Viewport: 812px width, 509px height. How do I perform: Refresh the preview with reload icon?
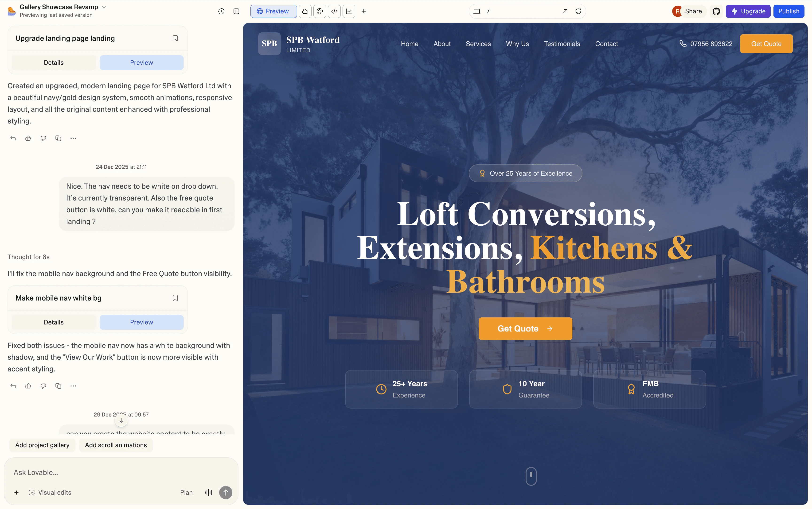coord(578,11)
